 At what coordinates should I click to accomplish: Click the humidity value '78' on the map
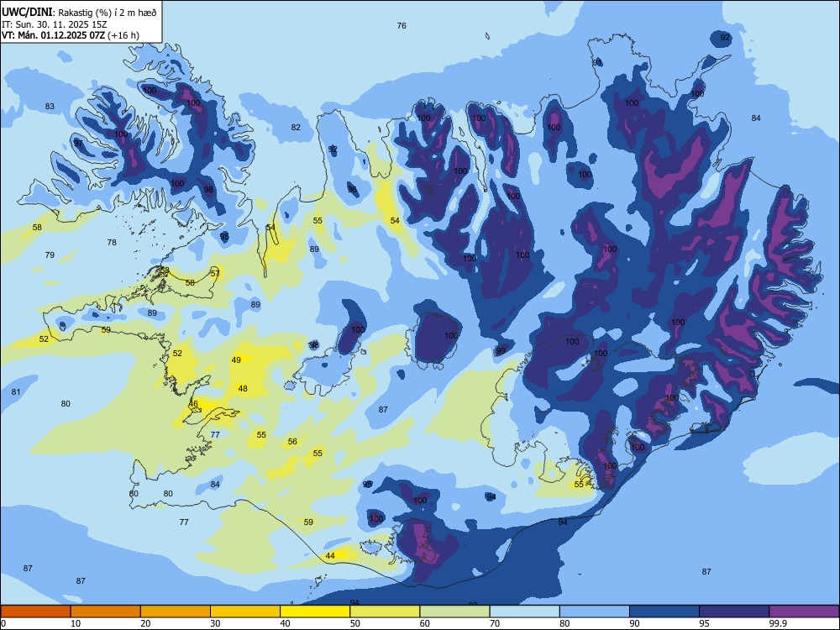(112, 243)
